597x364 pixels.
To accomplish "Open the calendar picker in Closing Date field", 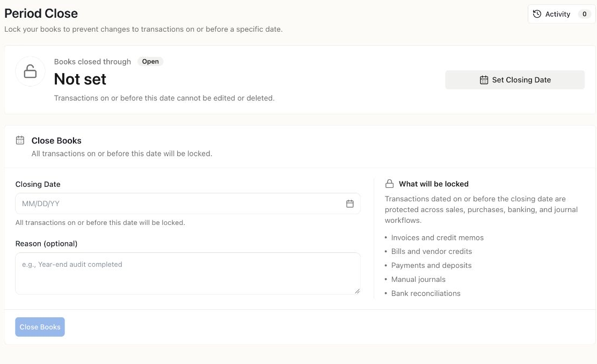I will (350, 203).
